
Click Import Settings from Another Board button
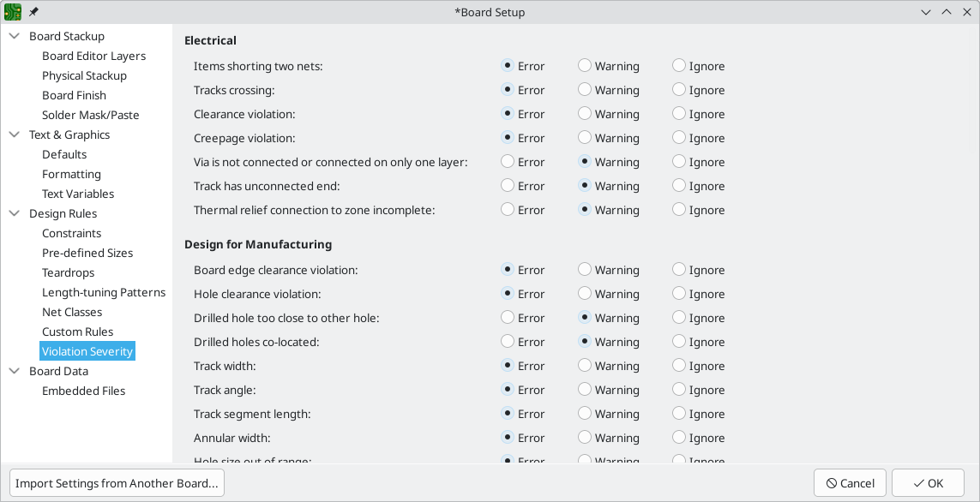coord(117,483)
